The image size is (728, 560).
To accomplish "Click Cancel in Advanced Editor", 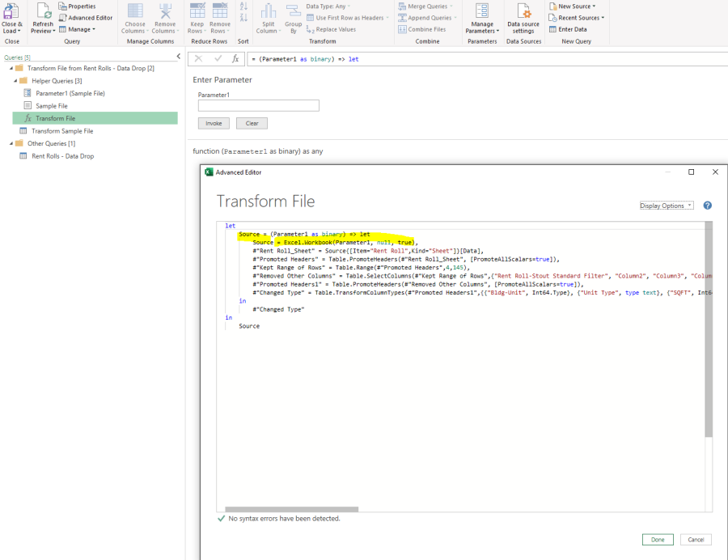I will 696,540.
